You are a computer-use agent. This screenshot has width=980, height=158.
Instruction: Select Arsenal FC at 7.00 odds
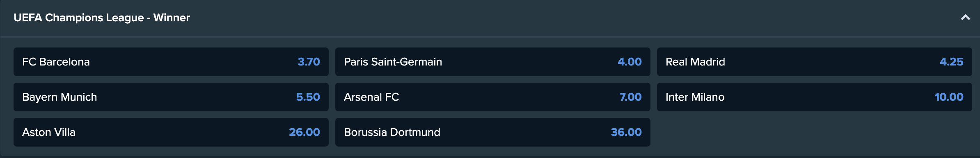(x=493, y=97)
